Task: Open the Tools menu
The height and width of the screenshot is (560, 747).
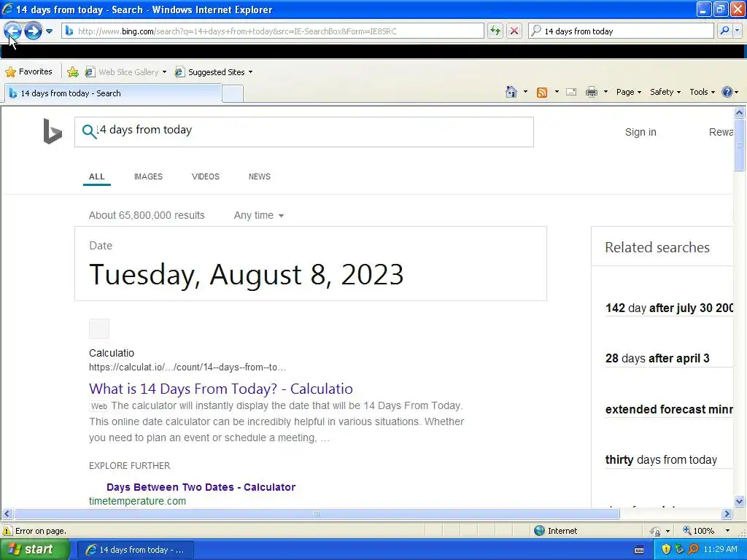Action: point(702,92)
